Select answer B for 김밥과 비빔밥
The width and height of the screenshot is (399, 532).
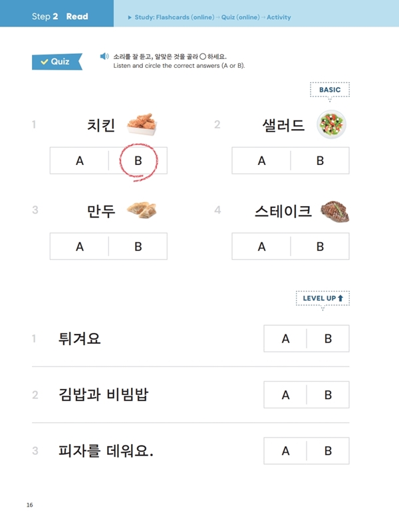(x=328, y=394)
